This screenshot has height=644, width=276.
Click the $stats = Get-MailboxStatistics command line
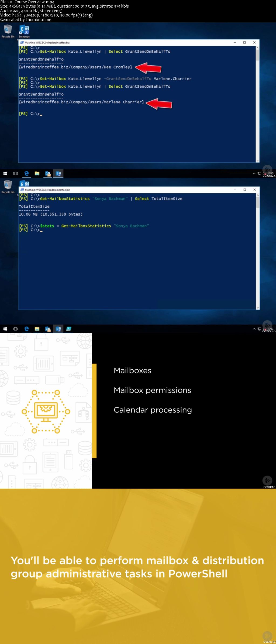[84, 226]
